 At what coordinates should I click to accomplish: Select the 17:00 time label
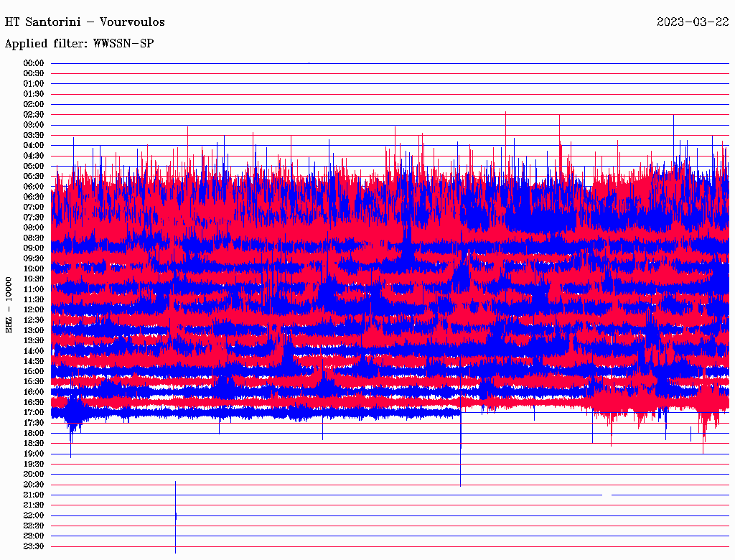tap(34, 413)
